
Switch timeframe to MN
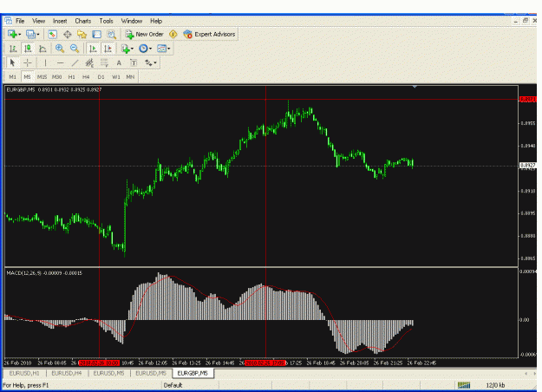[130, 76]
